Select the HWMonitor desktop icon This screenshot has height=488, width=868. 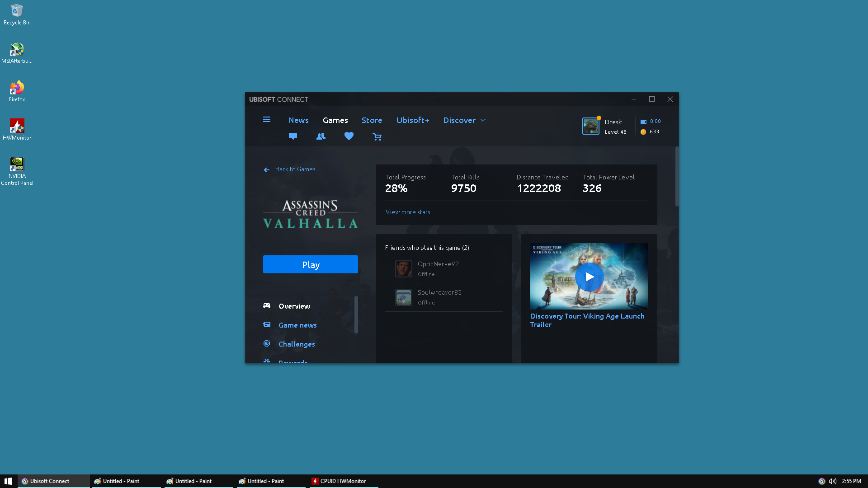17,130
